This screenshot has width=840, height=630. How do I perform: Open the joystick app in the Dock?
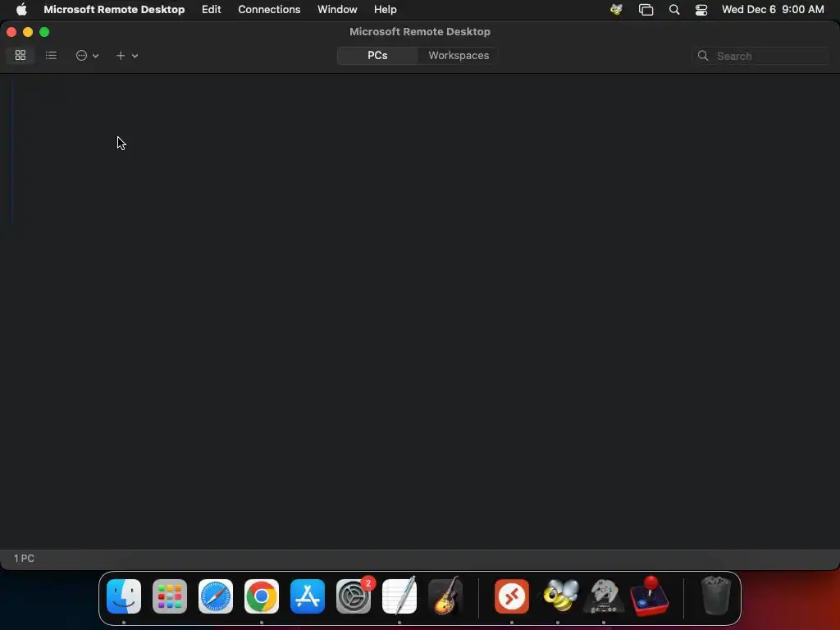click(x=650, y=596)
